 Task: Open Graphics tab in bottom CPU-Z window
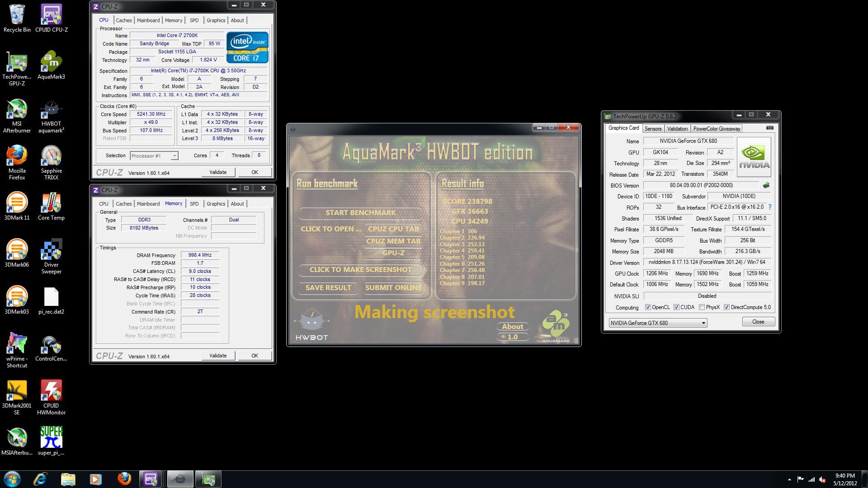tap(216, 204)
